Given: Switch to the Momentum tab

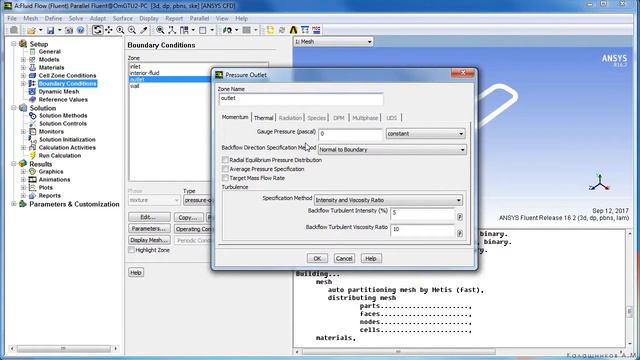Looking at the screenshot, I should 235,117.
